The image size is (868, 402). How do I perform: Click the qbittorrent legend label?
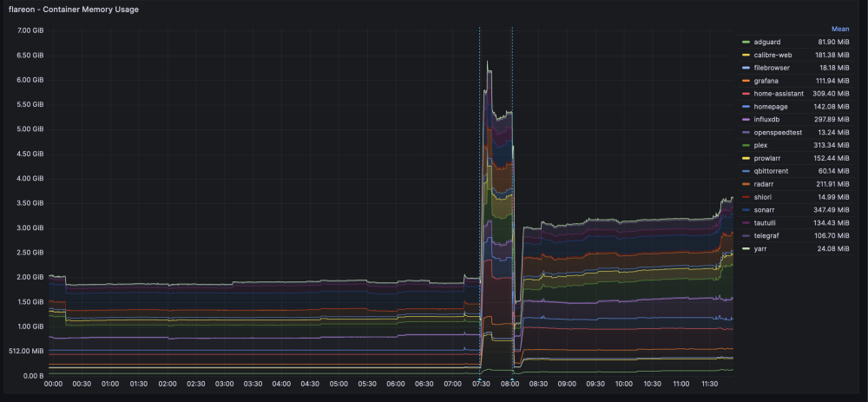(771, 171)
